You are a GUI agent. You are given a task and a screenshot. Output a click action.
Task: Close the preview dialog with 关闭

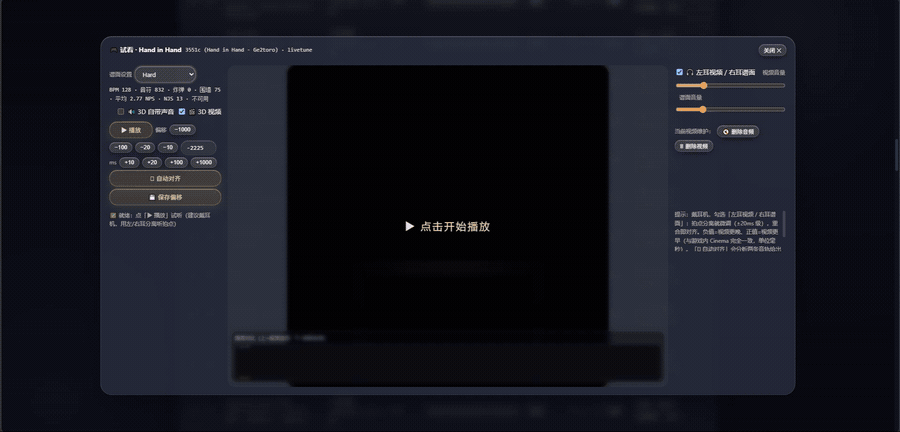coord(772,50)
